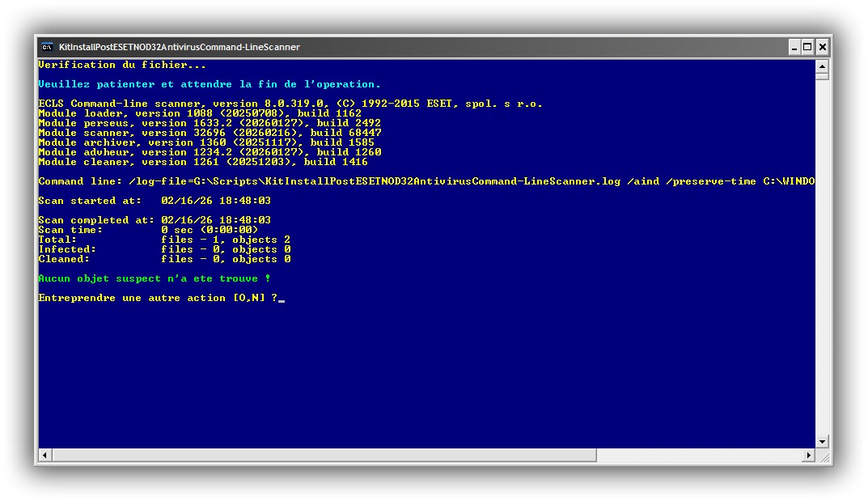This screenshot has height=501, width=868.
Task: Click the 'Module loader' version line
Action: tap(200, 113)
